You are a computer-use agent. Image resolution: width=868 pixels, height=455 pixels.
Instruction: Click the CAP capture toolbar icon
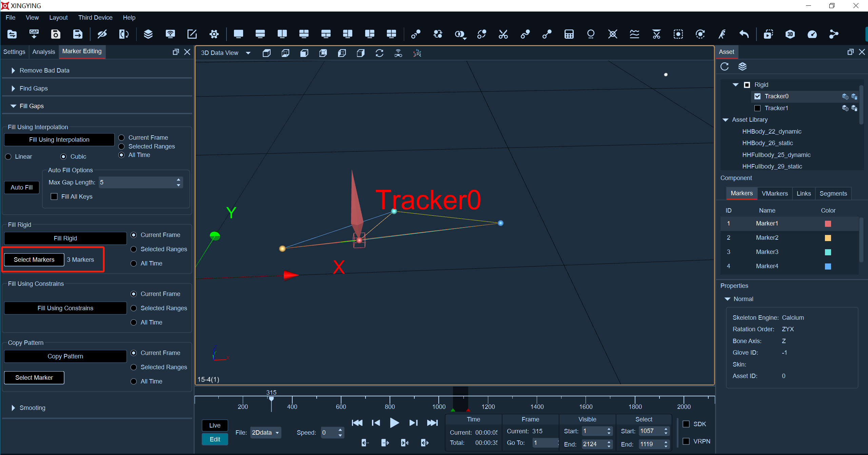tap(34, 34)
